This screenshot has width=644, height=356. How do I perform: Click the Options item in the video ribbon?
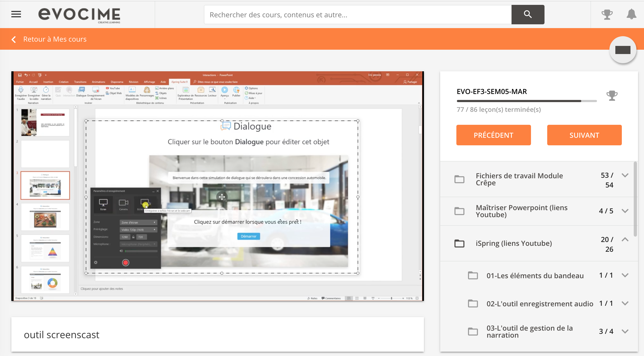tap(251, 88)
